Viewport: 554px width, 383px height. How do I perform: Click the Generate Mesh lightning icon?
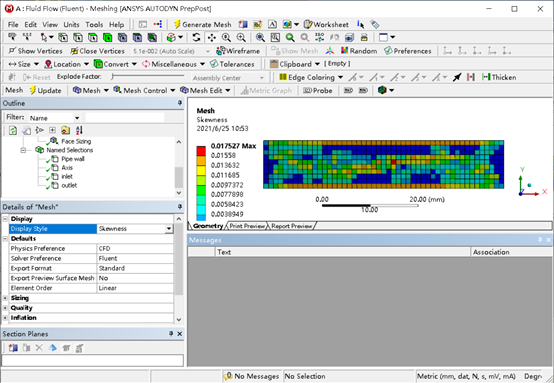(177, 24)
